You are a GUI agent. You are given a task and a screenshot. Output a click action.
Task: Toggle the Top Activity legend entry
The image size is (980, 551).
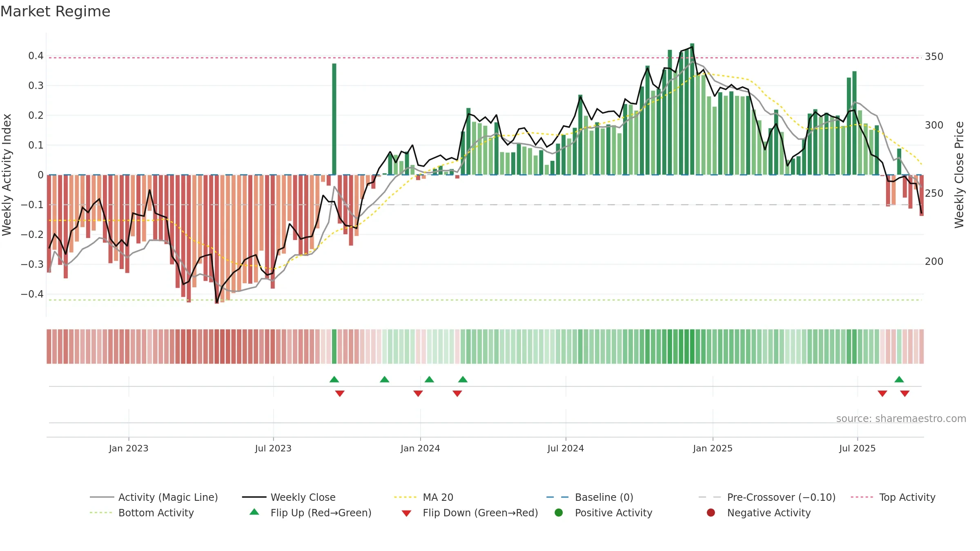click(x=893, y=497)
